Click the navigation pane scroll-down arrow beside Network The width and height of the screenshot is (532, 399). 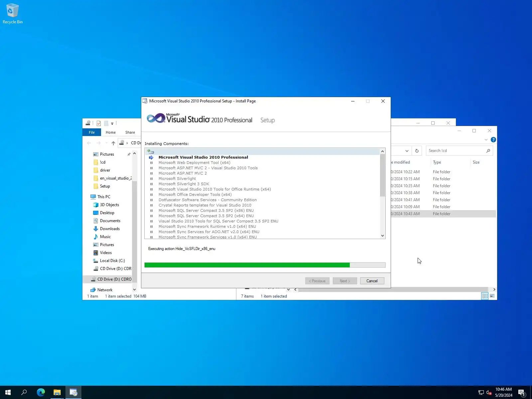[135, 290]
